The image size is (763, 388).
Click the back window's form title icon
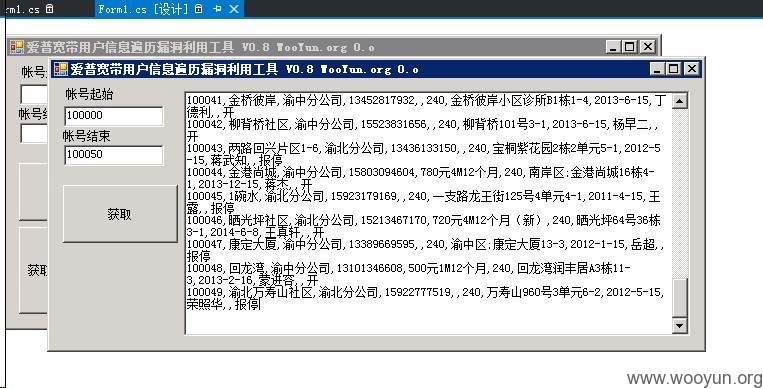[17, 47]
